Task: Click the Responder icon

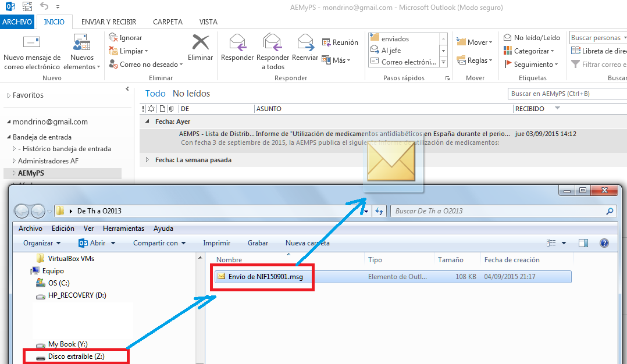Action: point(237,43)
